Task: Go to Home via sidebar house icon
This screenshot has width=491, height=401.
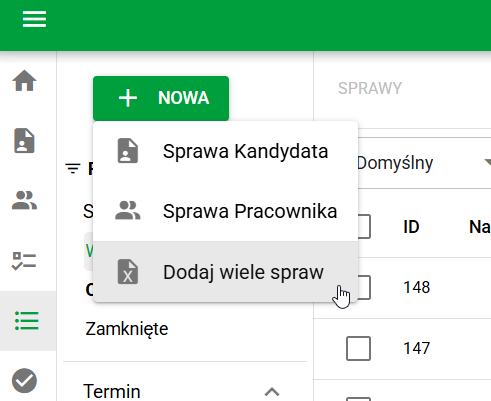Action: click(x=24, y=81)
